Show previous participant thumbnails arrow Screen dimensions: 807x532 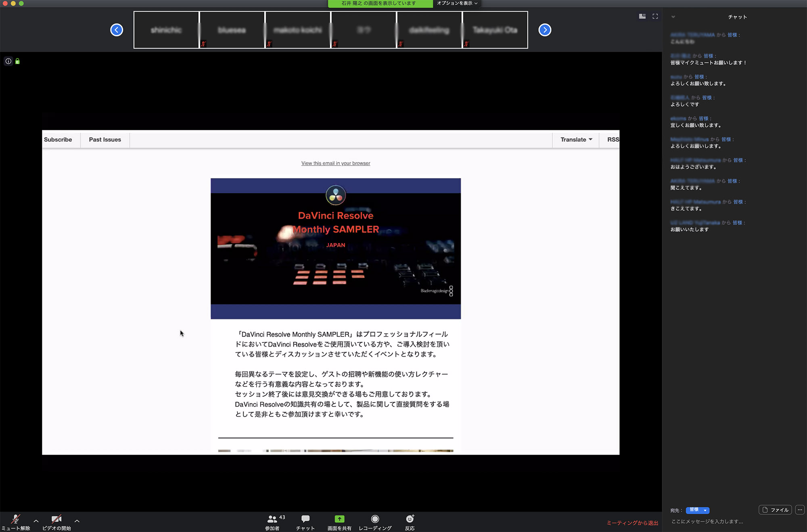tap(117, 30)
